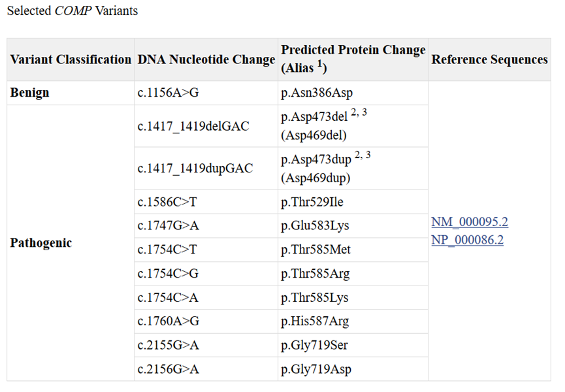The image size is (565, 392).
Task: Select the p.Gly719Asp protein change
Action: point(316,369)
